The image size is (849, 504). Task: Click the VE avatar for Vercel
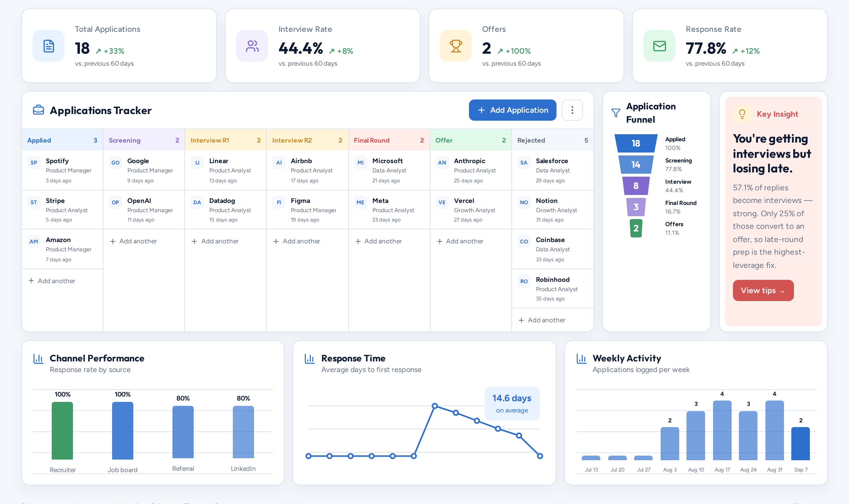pyautogui.click(x=442, y=202)
